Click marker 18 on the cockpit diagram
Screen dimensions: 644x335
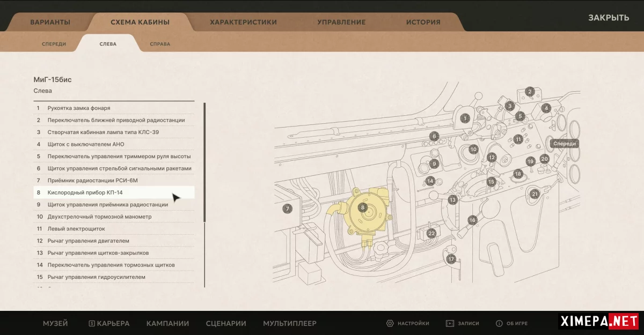(x=518, y=174)
